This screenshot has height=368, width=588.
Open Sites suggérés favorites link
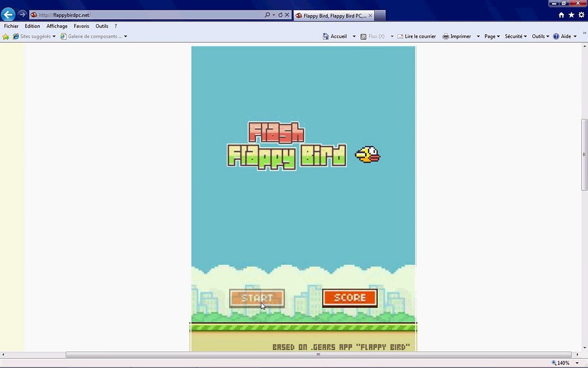coord(34,36)
